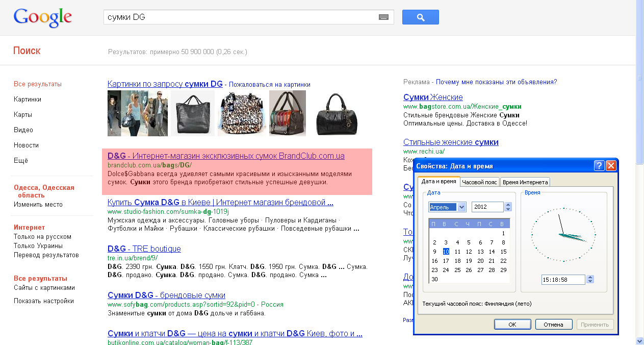Decrease the year 2012 with the down arrow
644x345 pixels.
click(x=508, y=209)
